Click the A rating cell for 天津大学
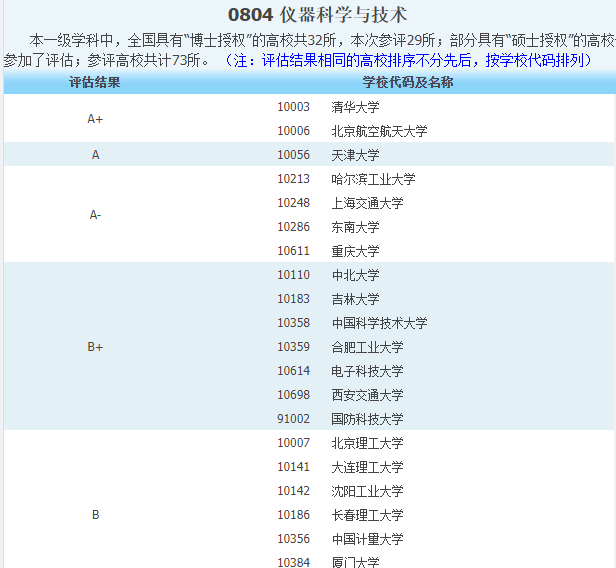The height and width of the screenshot is (568, 616). click(95, 155)
